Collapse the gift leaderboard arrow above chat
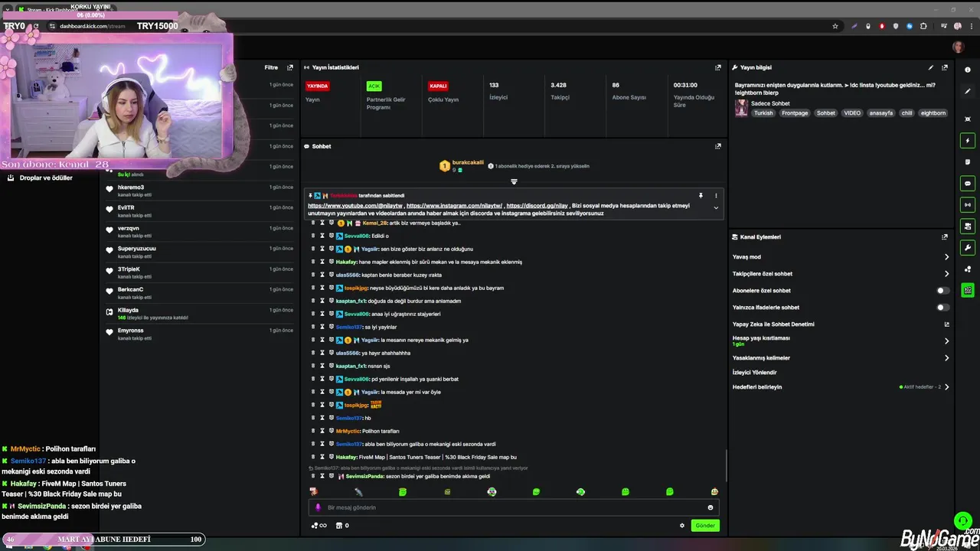 click(x=514, y=182)
